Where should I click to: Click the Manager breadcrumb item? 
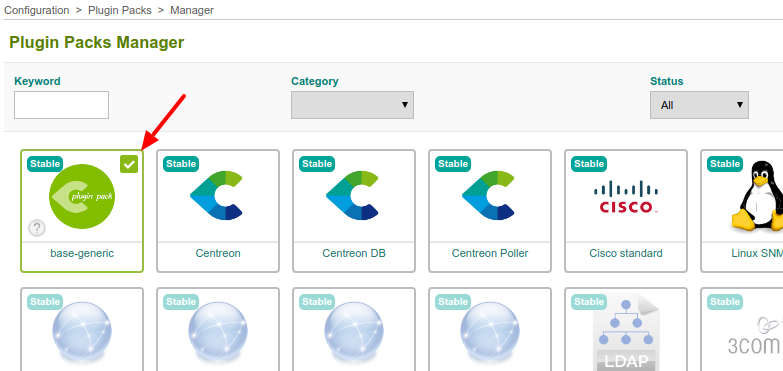tap(192, 10)
